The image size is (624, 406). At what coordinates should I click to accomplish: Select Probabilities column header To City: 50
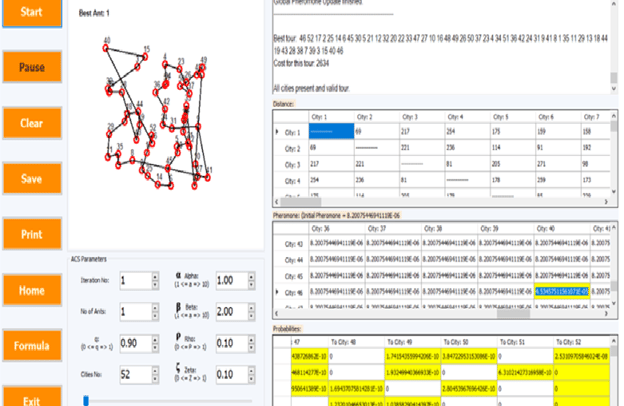coord(469,342)
